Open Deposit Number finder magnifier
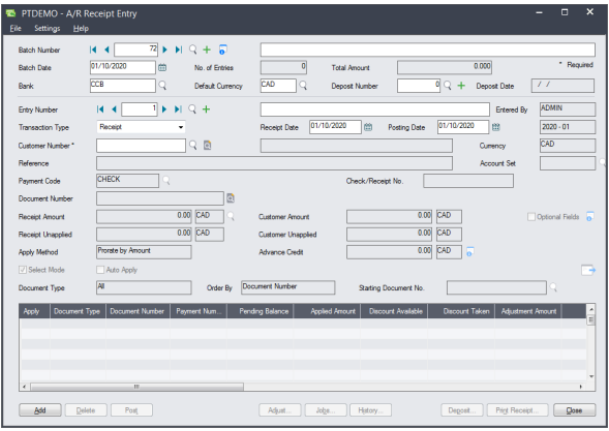Screen dimensions: 609x431 pyautogui.click(x=447, y=85)
